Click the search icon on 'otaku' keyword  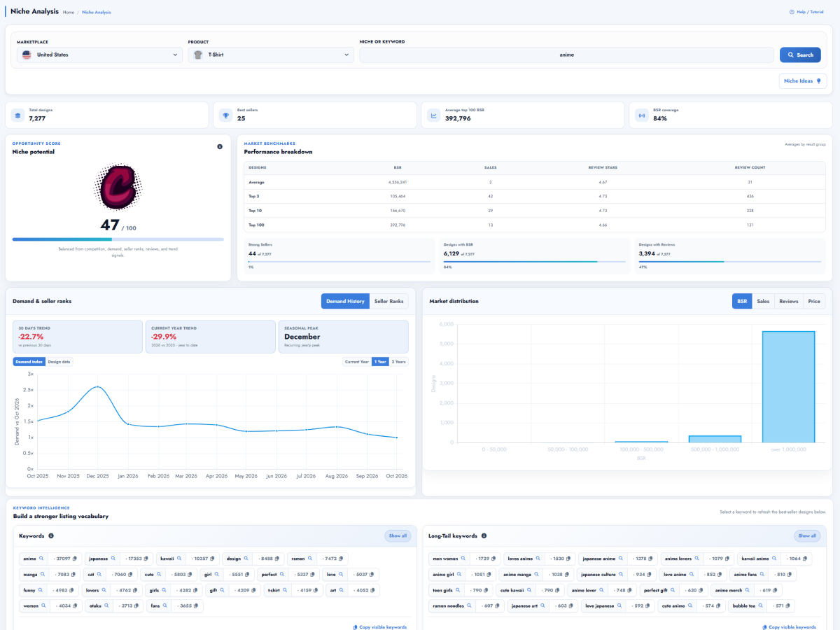(x=106, y=605)
